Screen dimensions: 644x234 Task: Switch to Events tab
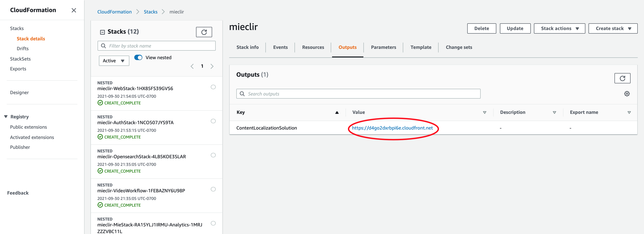pos(280,47)
